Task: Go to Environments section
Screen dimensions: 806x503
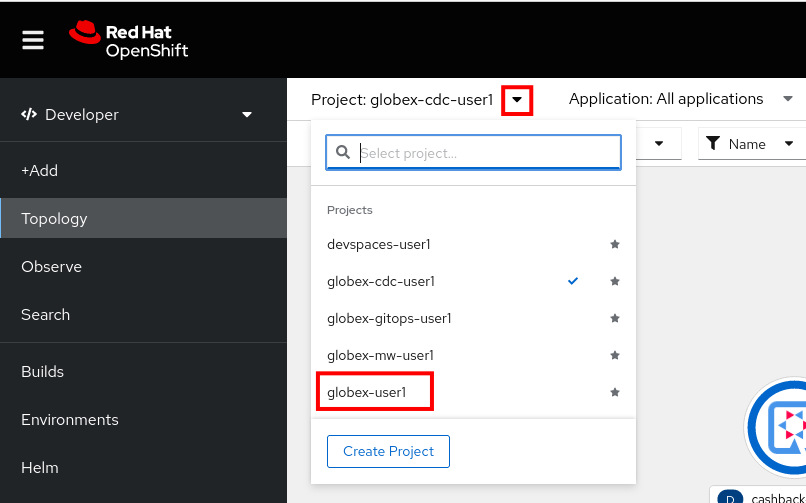Action: [x=70, y=420]
